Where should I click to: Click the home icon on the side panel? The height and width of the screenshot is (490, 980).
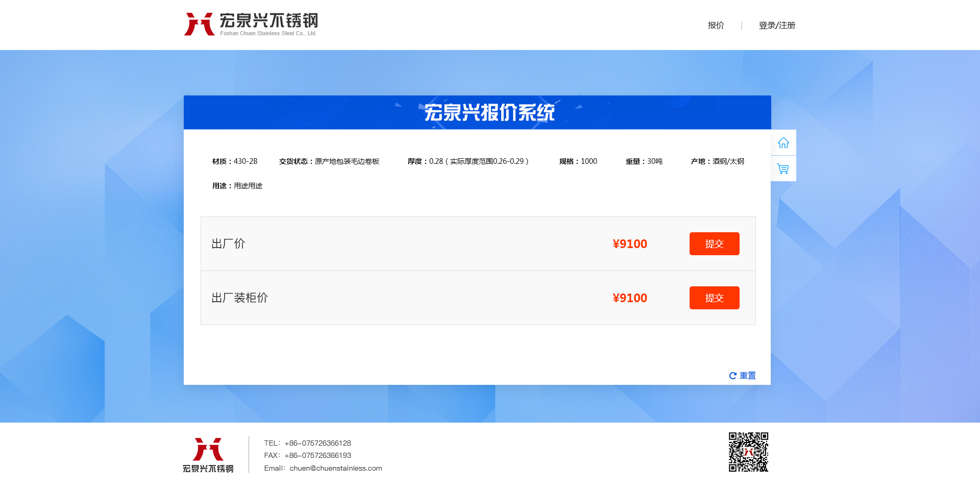[783, 143]
